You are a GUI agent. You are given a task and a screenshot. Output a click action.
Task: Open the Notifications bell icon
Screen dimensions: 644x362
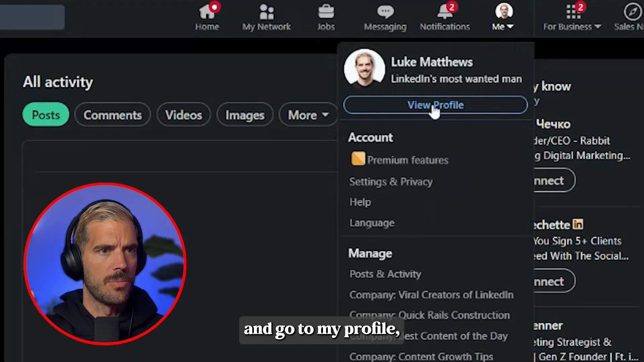[x=445, y=12]
